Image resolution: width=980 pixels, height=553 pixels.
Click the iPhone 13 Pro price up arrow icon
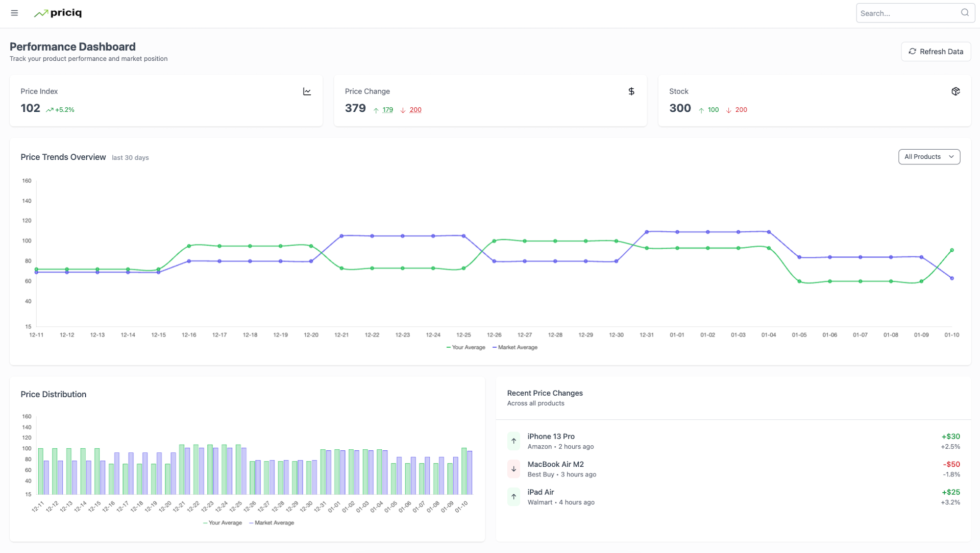click(514, 441)
